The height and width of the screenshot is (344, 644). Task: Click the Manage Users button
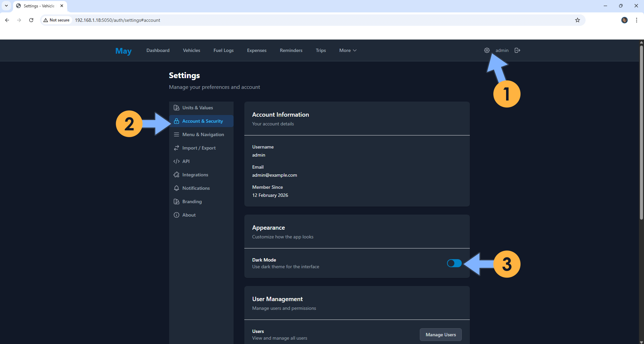click(x=440, y=334)
